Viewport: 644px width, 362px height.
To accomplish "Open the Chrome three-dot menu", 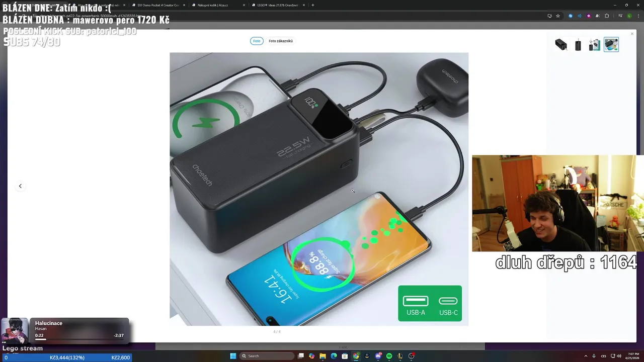I will pyautogui.click(x=637, y=16).
